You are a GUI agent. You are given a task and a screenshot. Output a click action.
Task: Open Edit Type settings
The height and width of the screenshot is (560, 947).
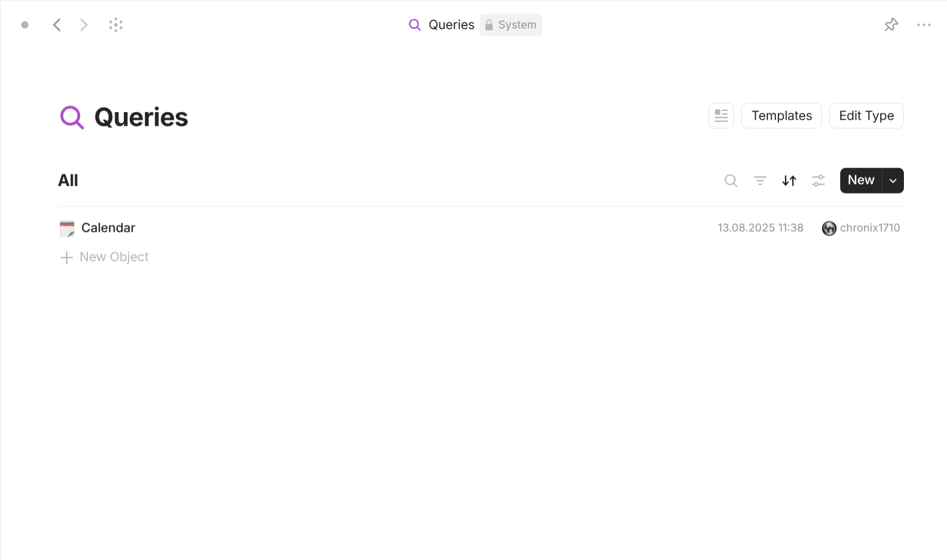(866, 115)
